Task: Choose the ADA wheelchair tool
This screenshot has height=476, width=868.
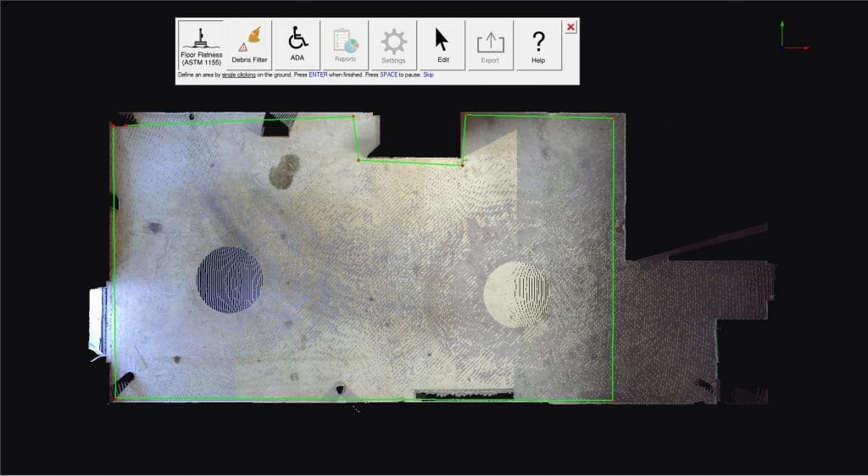Action: 298,46
